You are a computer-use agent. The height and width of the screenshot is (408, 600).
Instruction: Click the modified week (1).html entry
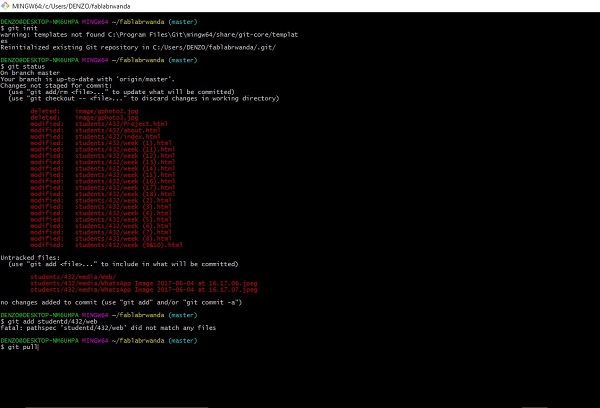point(101,143)
